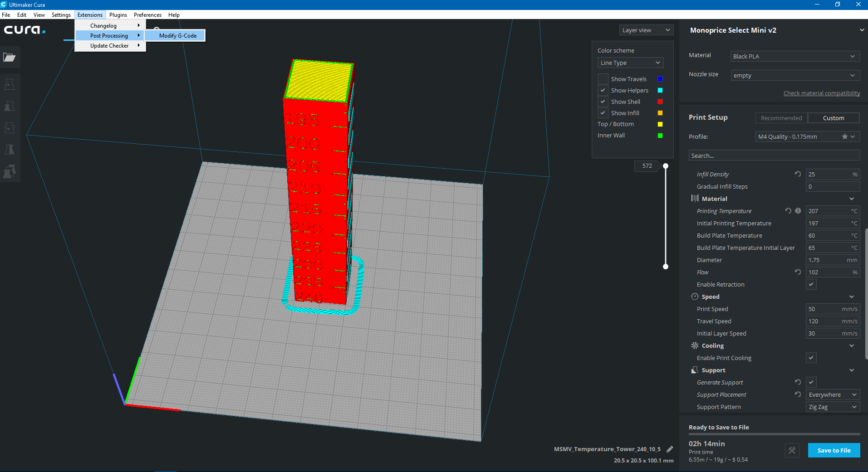Switch to Recommended print setup

(781, 118)
